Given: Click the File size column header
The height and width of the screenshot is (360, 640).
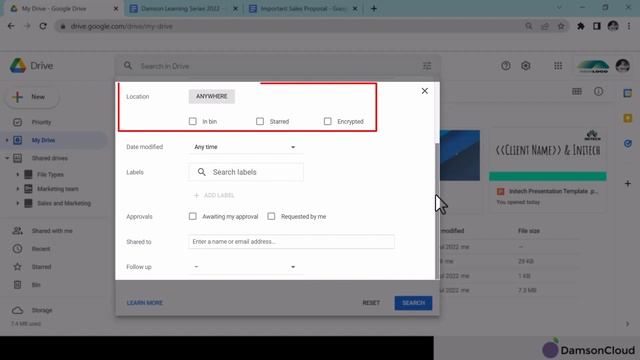Looking at the screenshot, I should [x=529, y=231].
